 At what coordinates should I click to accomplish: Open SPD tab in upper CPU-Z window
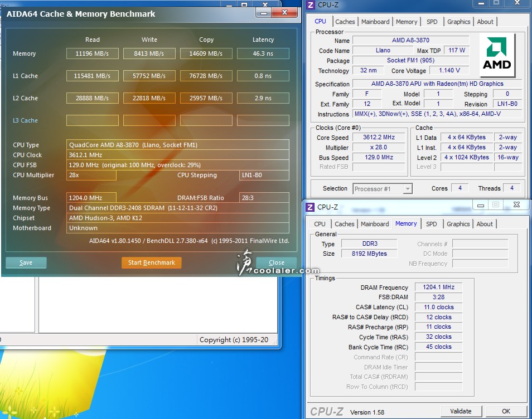pos(432,22)
